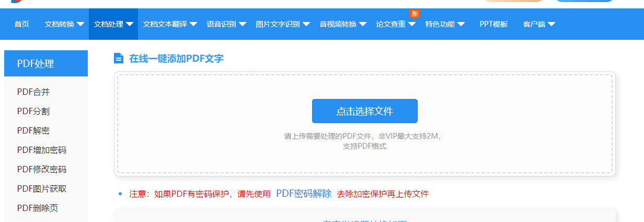Click the 点击选择文件 upload button
The width and height of the screenshot is (644, 222).
[365, 111]
